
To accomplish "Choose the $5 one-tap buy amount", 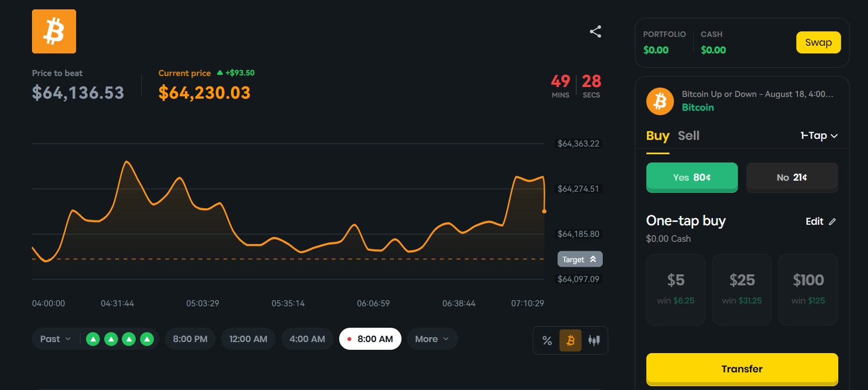I will pos(676,290).
